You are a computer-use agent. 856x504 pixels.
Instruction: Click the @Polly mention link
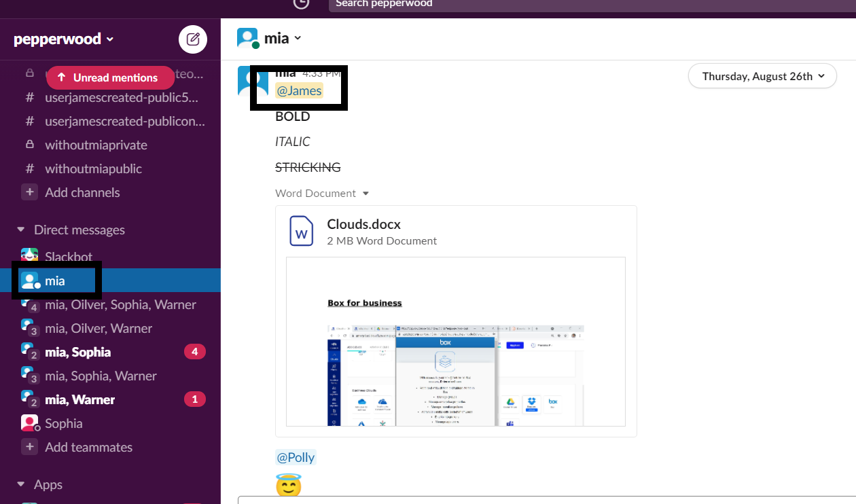coord(296,457)
